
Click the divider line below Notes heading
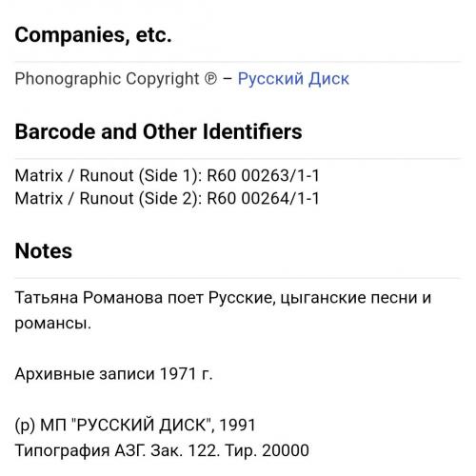[238, 278]
